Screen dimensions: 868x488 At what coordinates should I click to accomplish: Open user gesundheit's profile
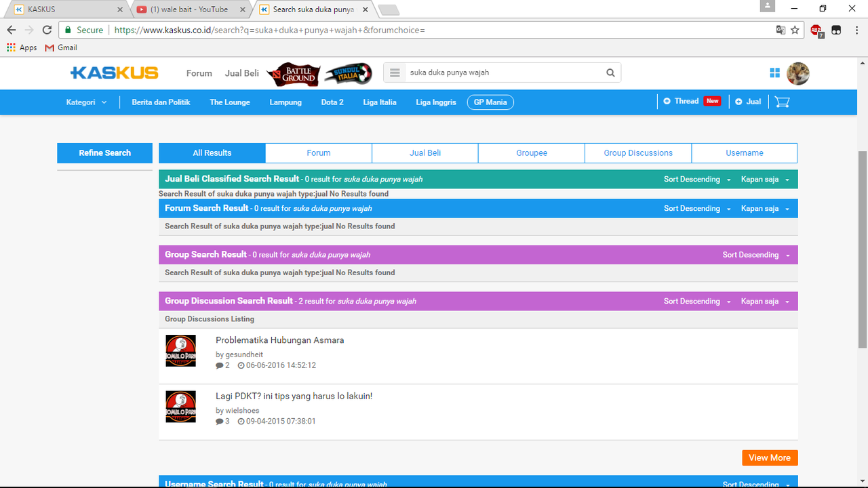(245, 354)
